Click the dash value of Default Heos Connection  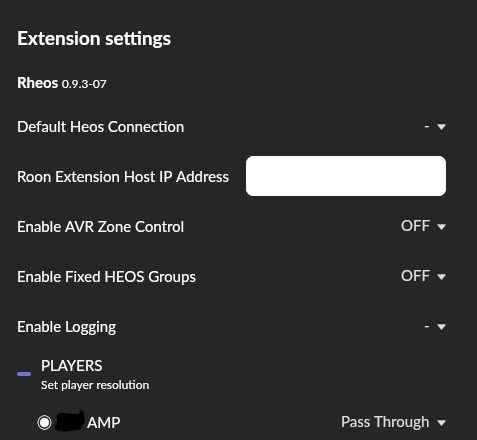click(427, 127)
